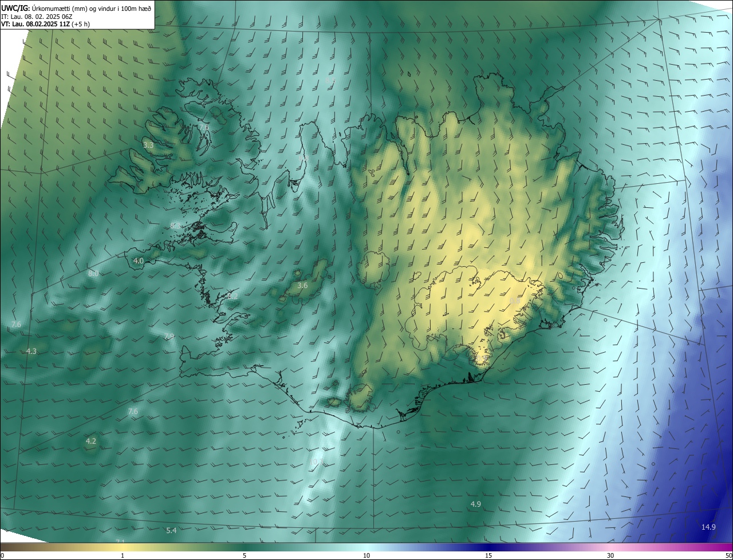Click the 8.0 value label on the map
733x560 pixels.
click(93, 274)
